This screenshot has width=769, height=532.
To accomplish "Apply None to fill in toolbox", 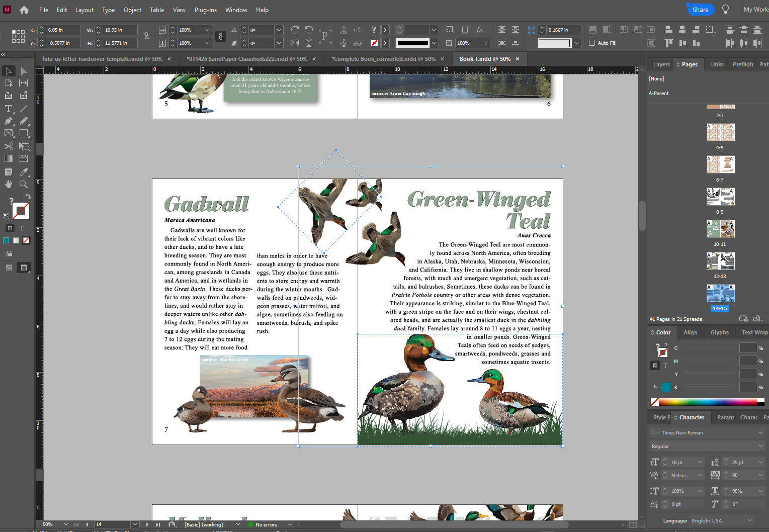I will point(26,240).
